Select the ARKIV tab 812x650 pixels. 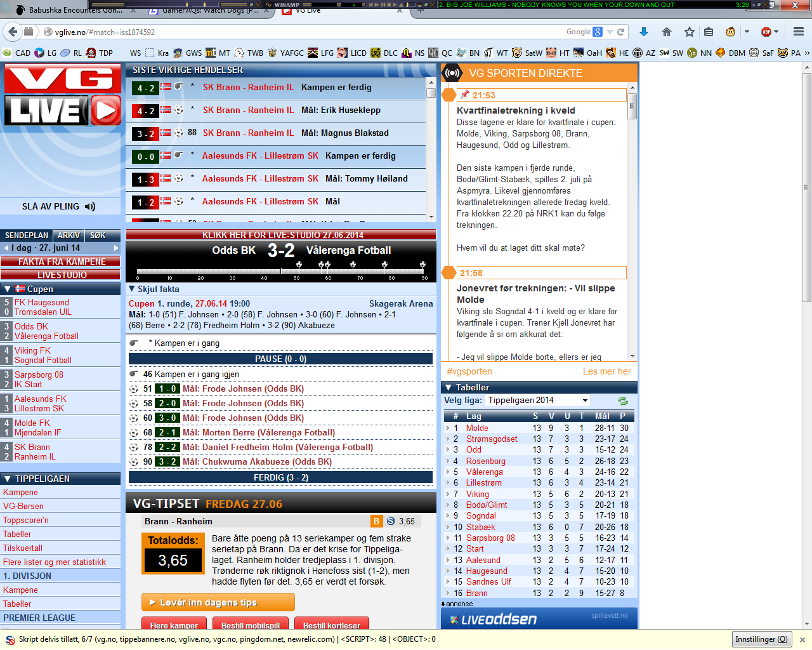[x=69, y=235]
